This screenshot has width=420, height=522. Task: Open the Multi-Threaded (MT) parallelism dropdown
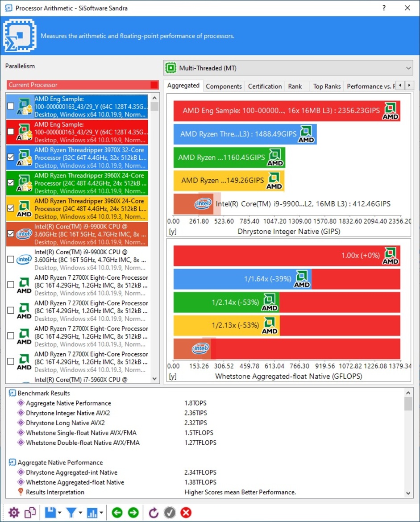288,68
